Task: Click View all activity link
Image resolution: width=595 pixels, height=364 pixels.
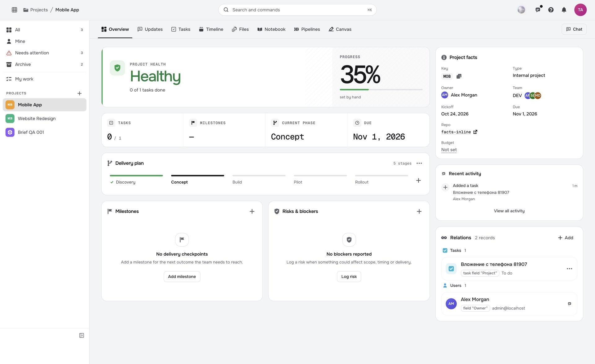Action: point(509,211)
